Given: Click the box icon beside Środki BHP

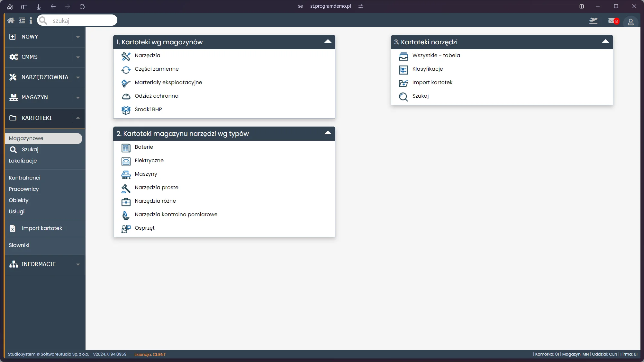Looking at the screenshot, I should point(126,110).
